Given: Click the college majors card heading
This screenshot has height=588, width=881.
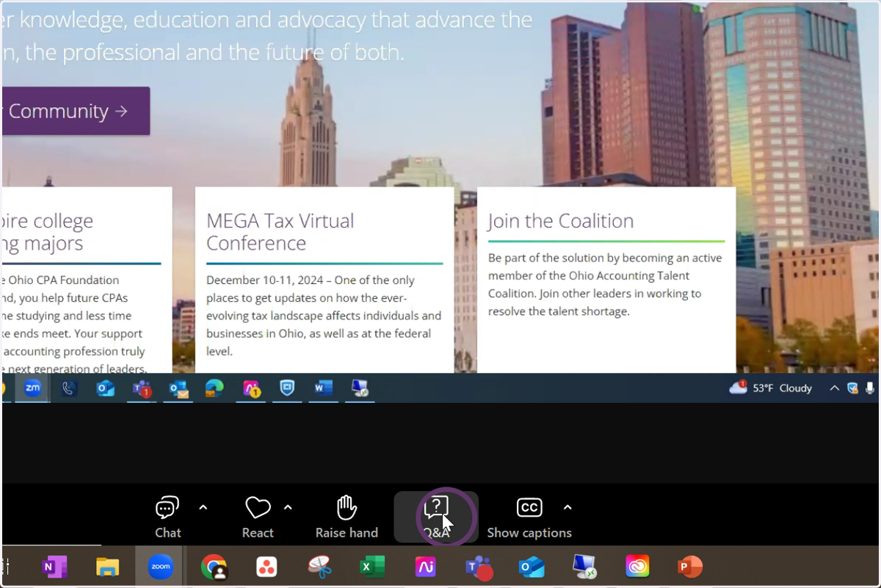Looking at the screenshot, I should pos(48,231).
